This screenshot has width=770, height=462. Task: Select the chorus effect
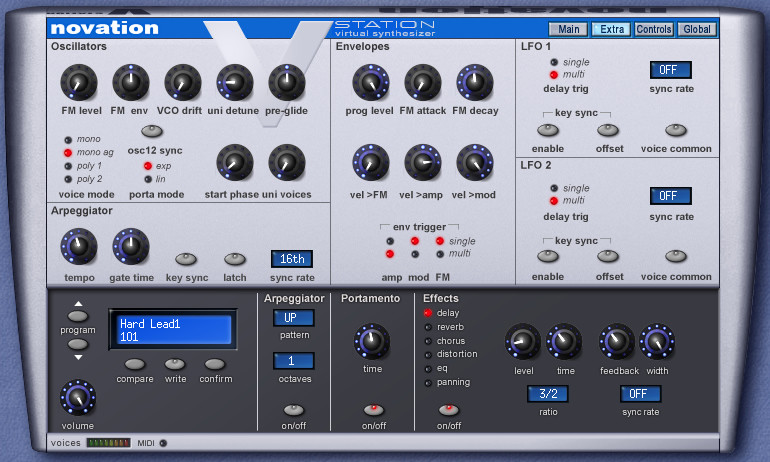[x=428, y=341]
